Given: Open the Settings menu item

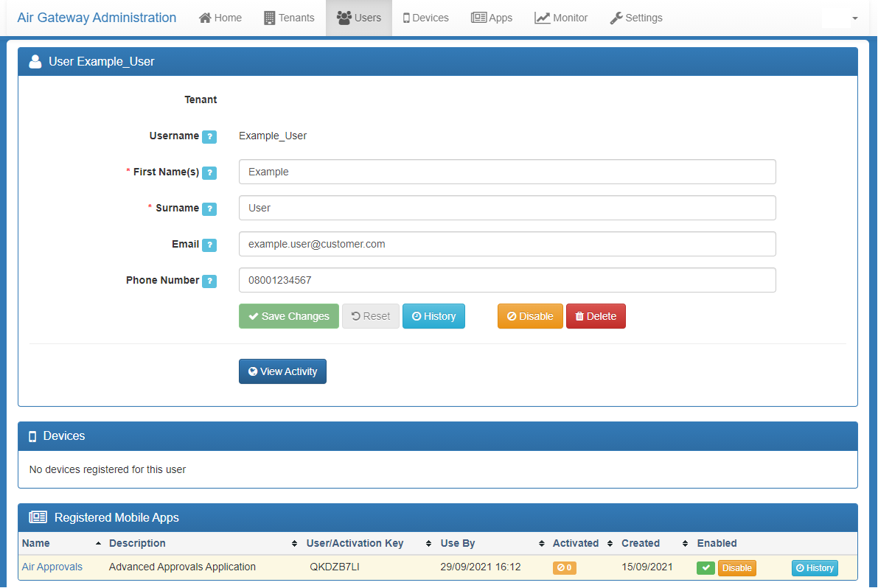Looking at the screenshot, I should 636,18.
